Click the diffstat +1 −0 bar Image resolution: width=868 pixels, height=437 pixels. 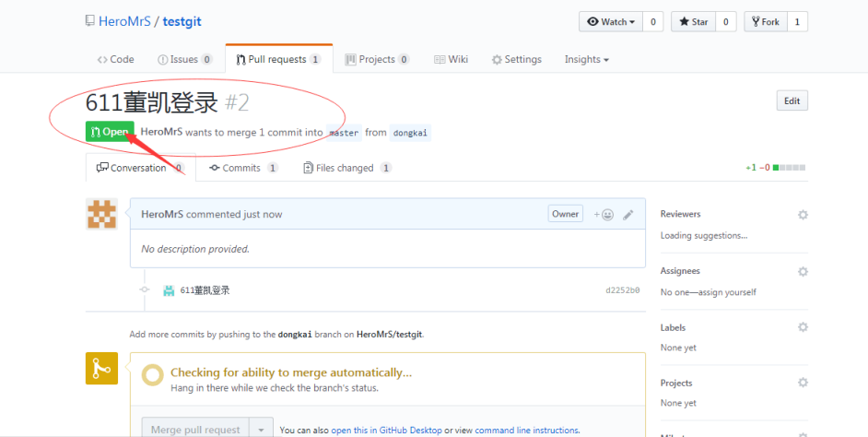(x=776, y=167)
